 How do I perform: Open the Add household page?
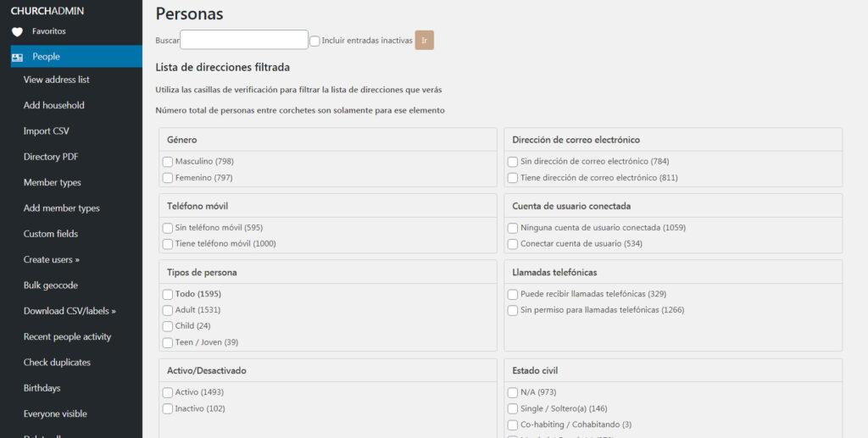click(53, 105)
